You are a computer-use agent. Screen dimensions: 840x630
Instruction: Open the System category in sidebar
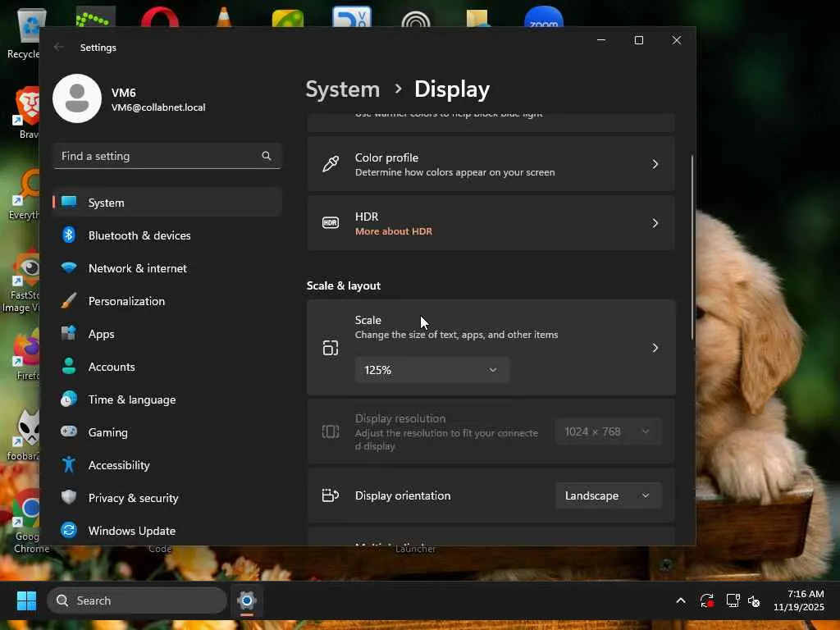(167, 203)
